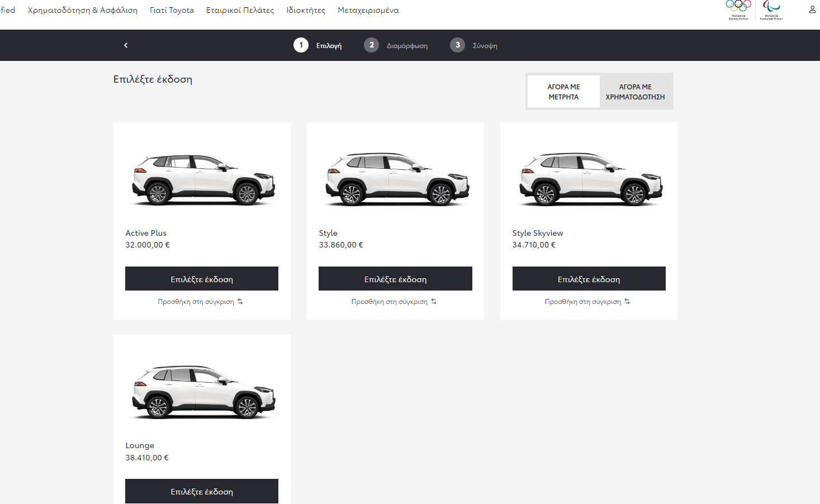Open the user account icon
The image size is (820, 504).
pos(812,9)
